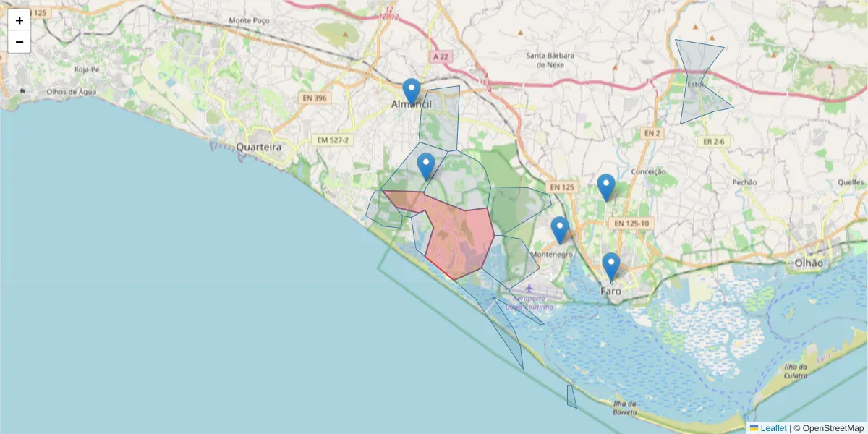Select the red shaded polygon near the airport

pos(456,231)
